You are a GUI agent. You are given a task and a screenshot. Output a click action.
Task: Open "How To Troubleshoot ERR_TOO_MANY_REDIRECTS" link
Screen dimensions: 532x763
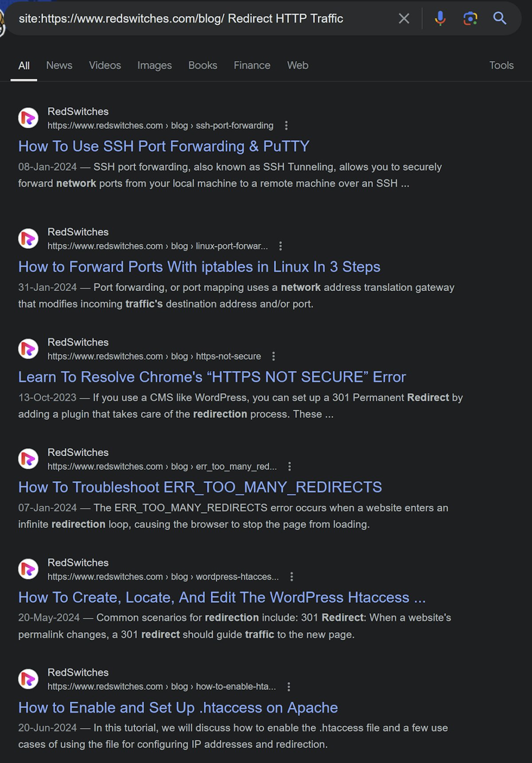click(200, 487)
